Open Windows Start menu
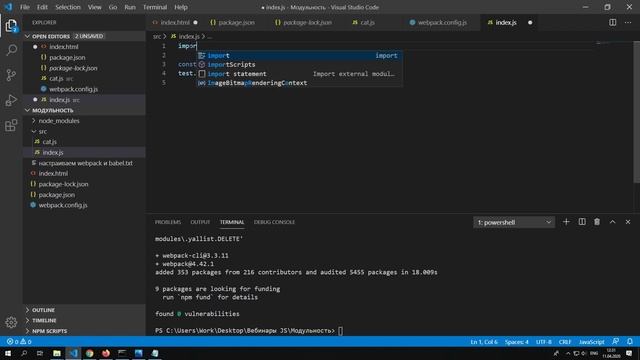Viewport: 640px width, 360px height. 8,353
